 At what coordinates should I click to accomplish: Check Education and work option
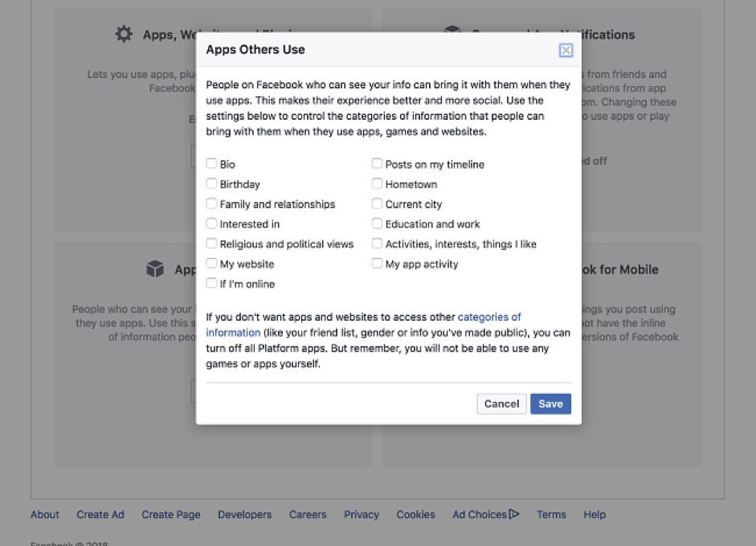coord(377,224)
